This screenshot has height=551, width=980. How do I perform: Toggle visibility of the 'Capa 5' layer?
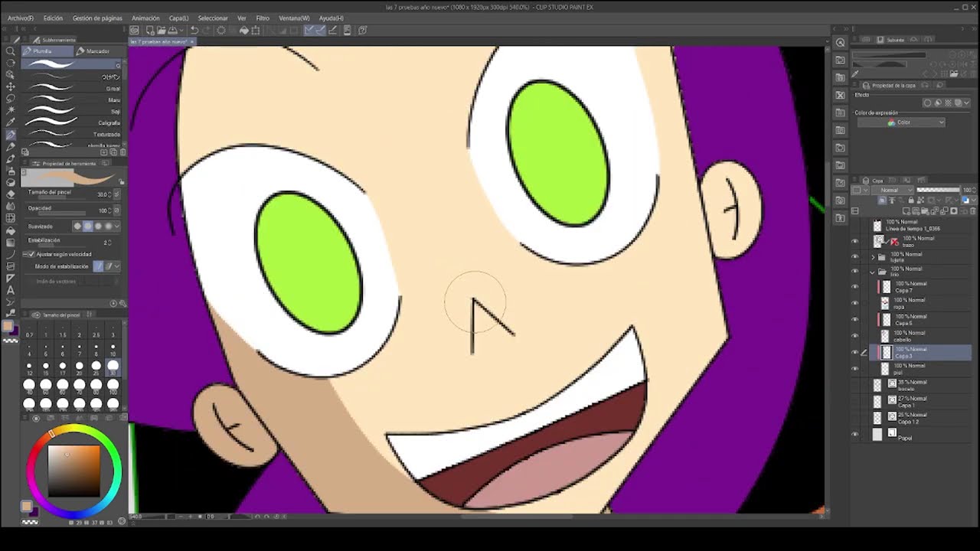855,320
